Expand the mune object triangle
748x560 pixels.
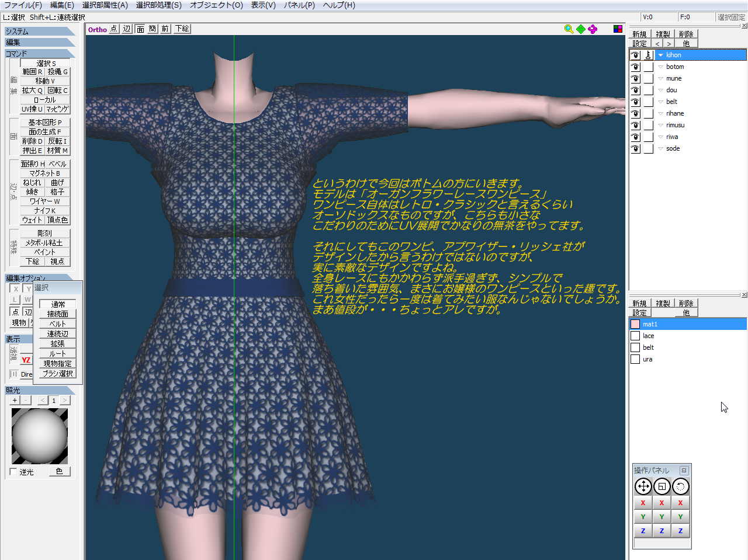coord(660,78)
